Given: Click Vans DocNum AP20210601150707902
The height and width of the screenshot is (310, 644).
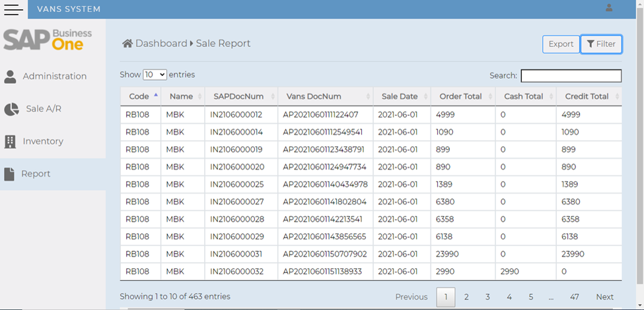Looking at the screenshot, I should coord(325,254).
